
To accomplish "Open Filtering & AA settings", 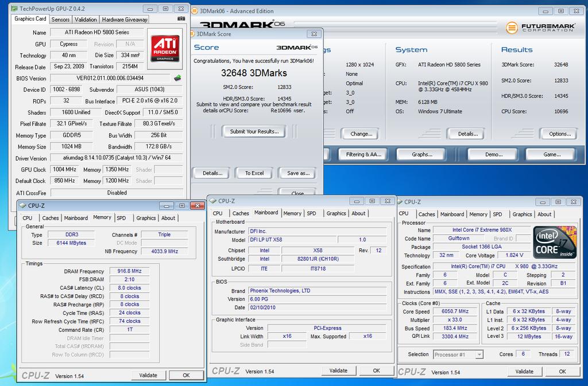I will pyautogui.click(x=363, y=154).
